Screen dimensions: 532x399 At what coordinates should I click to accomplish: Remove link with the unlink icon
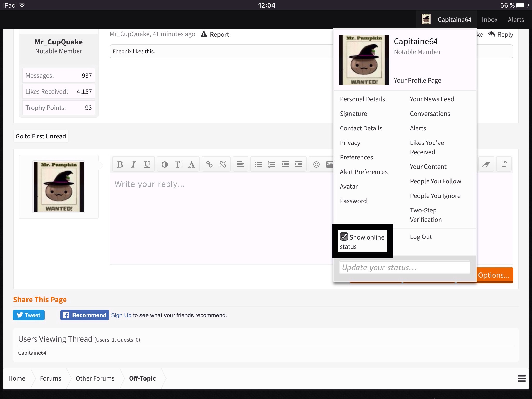point(223,164)
